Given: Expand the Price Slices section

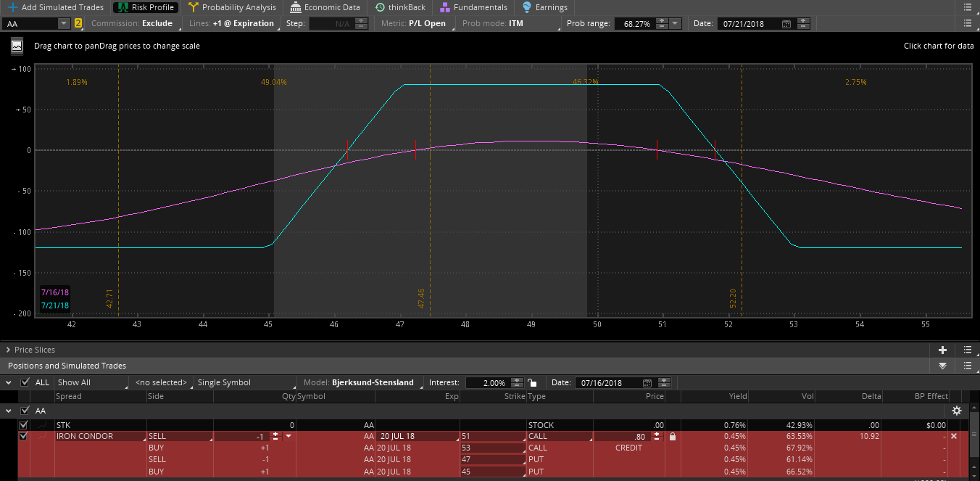Looking at the screenshot, I should pyautogui.click(x=9, y=350).
